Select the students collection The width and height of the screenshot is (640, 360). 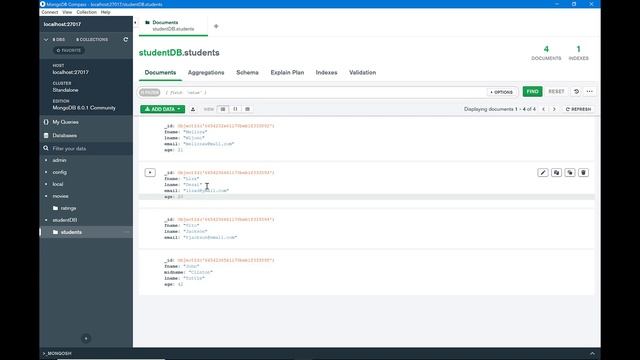[71, 232]
